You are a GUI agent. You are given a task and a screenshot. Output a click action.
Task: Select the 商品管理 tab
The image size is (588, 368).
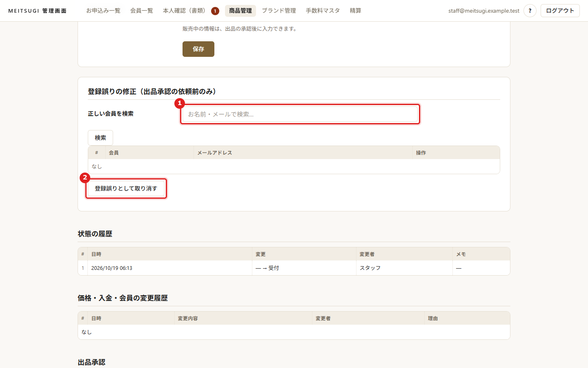pyautogui.click(x=241, y=11)
